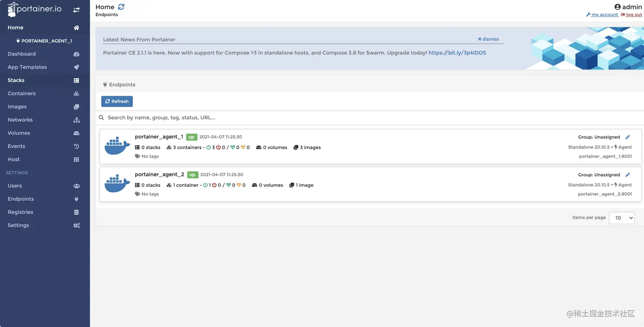Open the Items per page dropdown
Viewport: 644px width, 327px height.
click(x=621, y=218)
